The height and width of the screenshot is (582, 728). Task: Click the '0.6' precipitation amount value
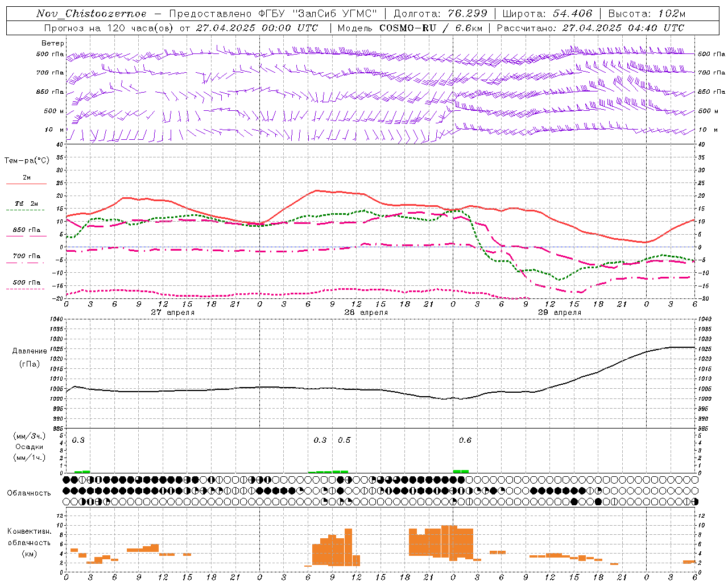[465, 440]
